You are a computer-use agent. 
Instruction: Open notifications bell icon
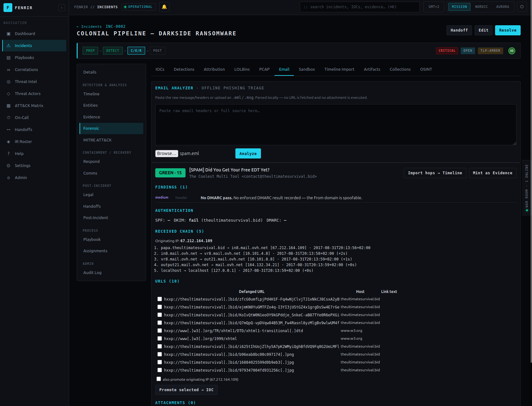[164, 7]
